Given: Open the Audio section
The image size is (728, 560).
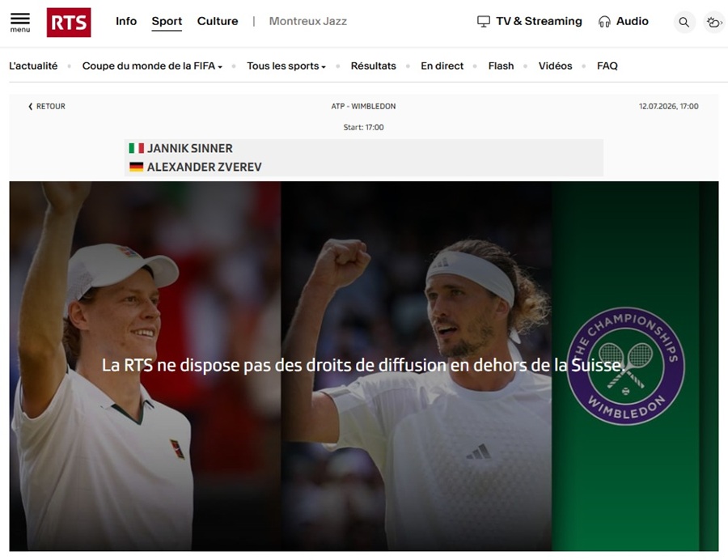Looking at the screenshot, I should [x=624, y=21].
